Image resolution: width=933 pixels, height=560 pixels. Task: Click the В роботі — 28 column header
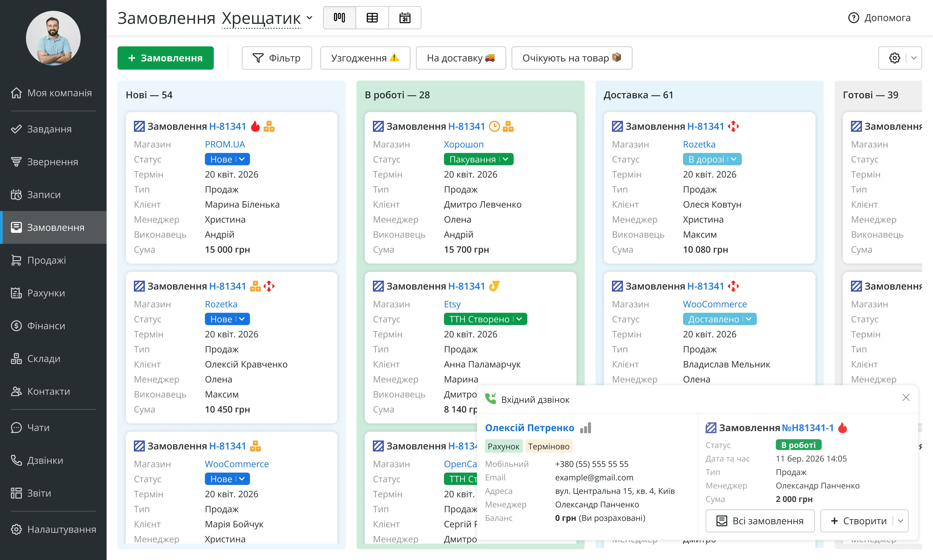tap(397, 95)
